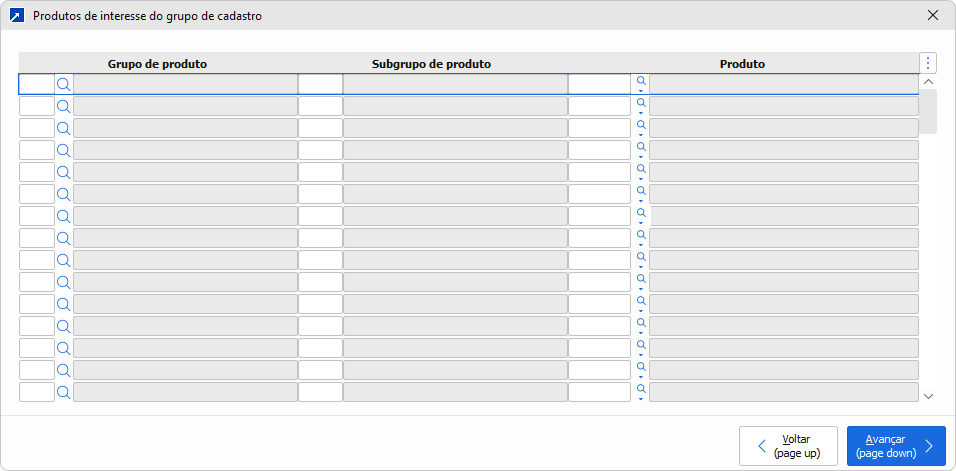Click the Voltar (page up) button
The height and width of the screenshot is (471, 956).
click(x=788, y=446)
